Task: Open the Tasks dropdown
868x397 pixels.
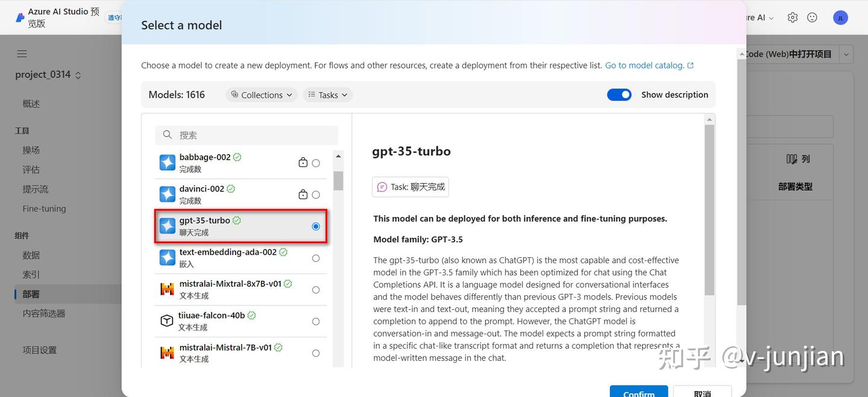Action: point(327,95)
